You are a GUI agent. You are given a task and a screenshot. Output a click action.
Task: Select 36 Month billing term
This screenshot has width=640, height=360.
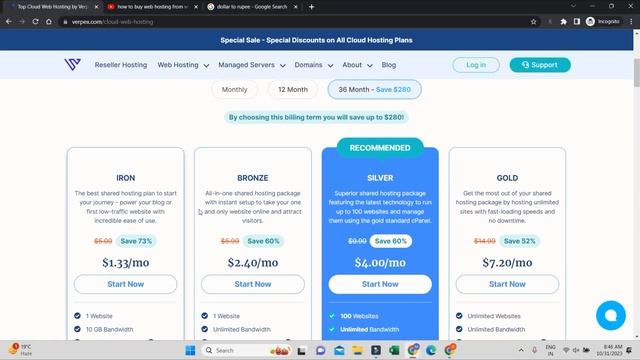click(x=374, y=89)
